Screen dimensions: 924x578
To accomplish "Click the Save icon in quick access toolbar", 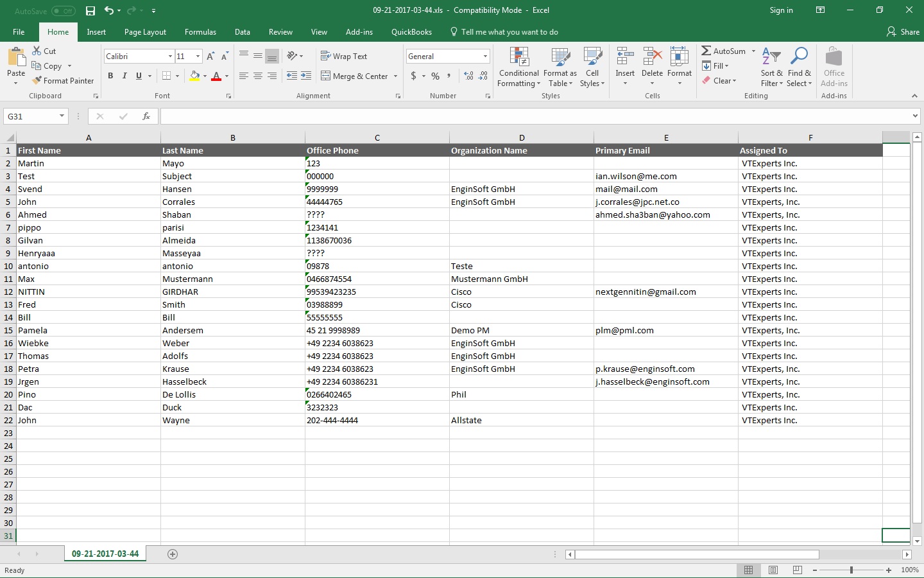I will (90, 10).
